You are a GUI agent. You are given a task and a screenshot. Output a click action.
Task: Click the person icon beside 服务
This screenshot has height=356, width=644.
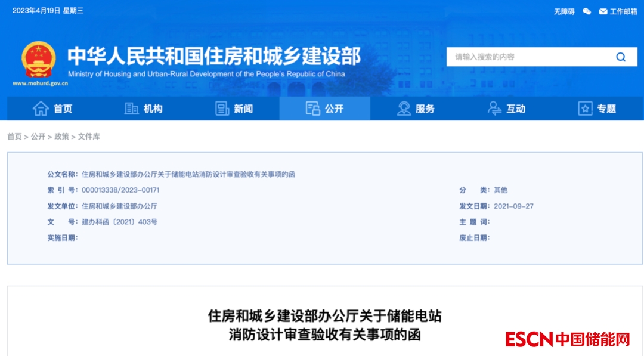tap(404, 109)
